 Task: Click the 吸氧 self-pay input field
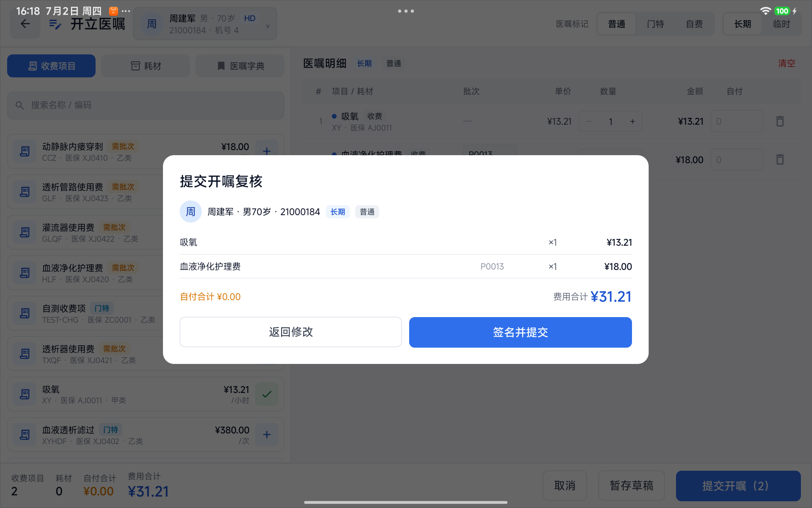coord(737,121)
